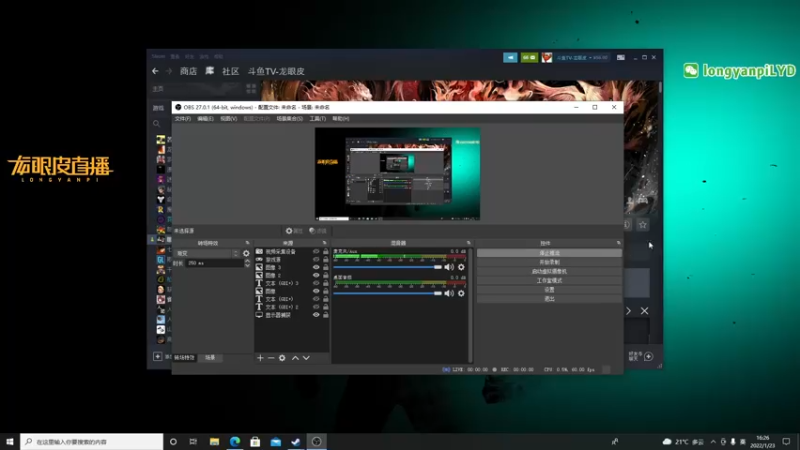Click 开始录制 button
This screenshot has height=450, width=800.
(549, 262)
